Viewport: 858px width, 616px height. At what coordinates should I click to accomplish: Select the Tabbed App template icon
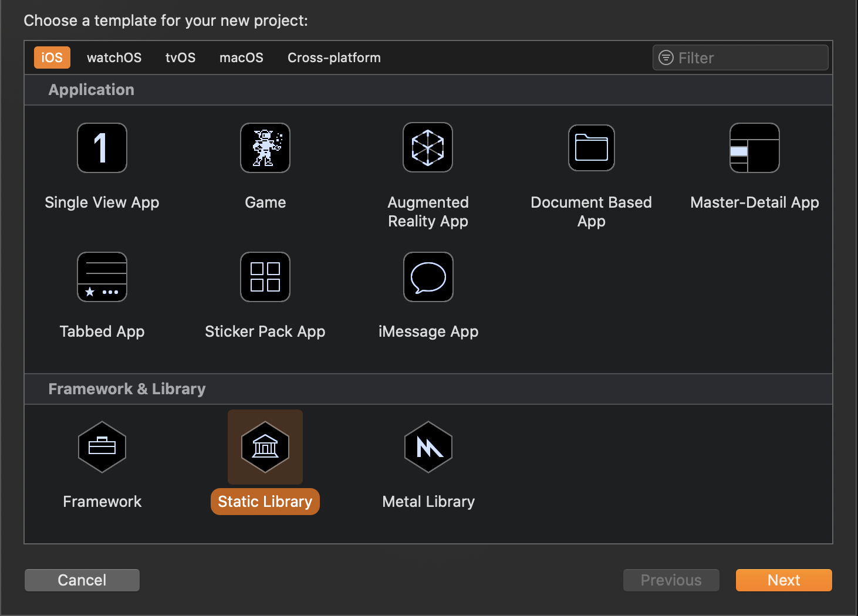(102, 277)
